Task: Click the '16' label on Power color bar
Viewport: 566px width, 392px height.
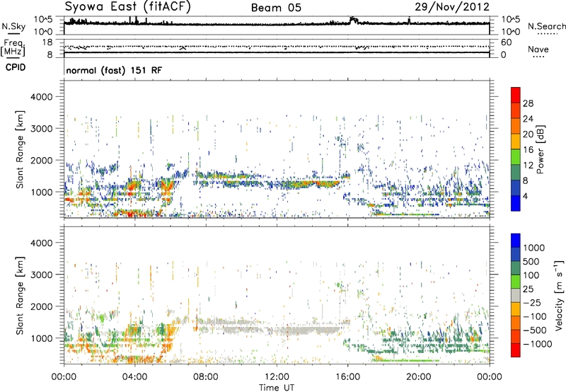Action: [528, 150]
